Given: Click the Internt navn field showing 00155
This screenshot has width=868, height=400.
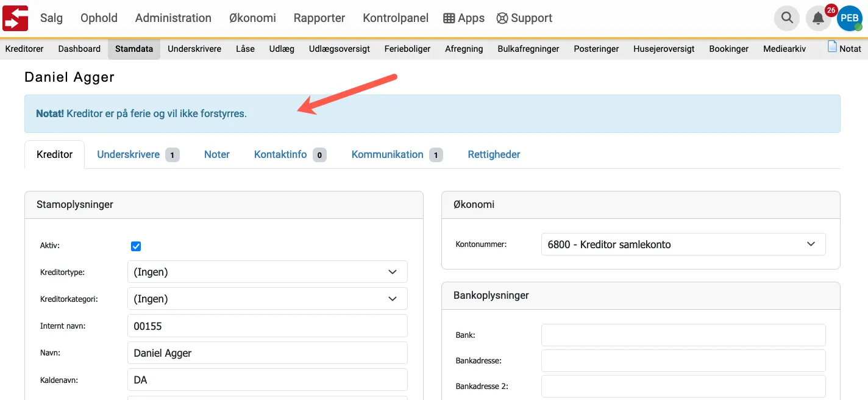Looking at the screenshot, I should coord(267,326).
